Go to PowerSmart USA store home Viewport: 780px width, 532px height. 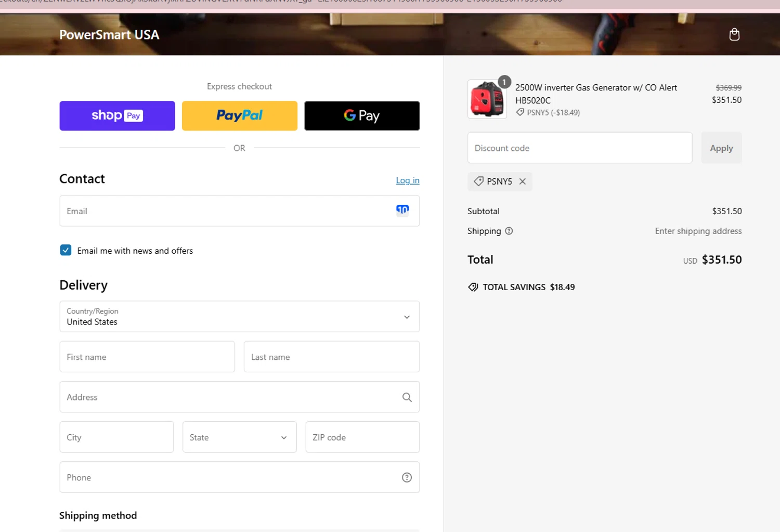(109, 35)
